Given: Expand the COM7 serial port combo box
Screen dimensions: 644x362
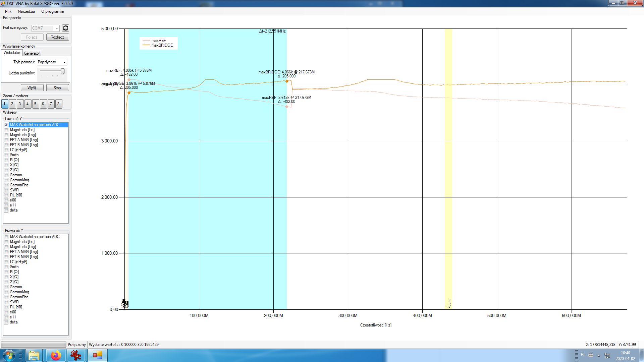Looking at the screenshot, I should 57,28.
